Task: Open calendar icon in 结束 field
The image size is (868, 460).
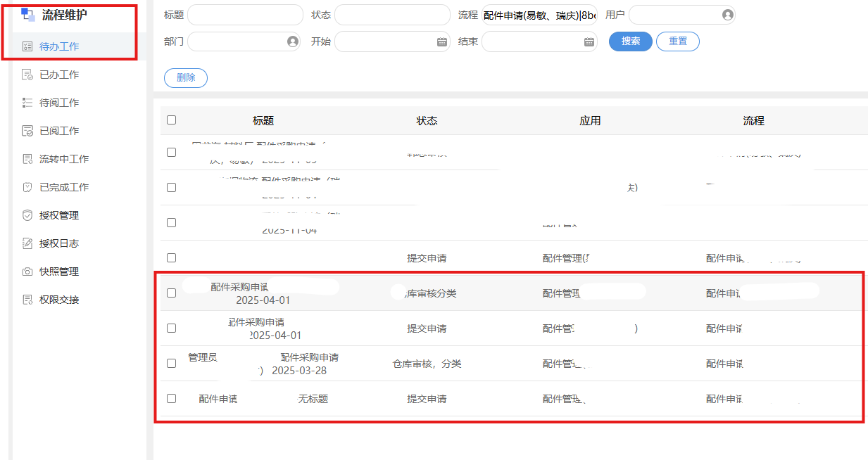Action: click(589, 41)
